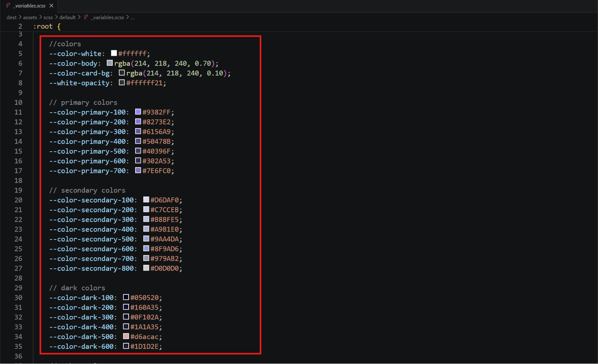Open color swatch for #050520
Screen dimensions: 598x364
point(126,297)
